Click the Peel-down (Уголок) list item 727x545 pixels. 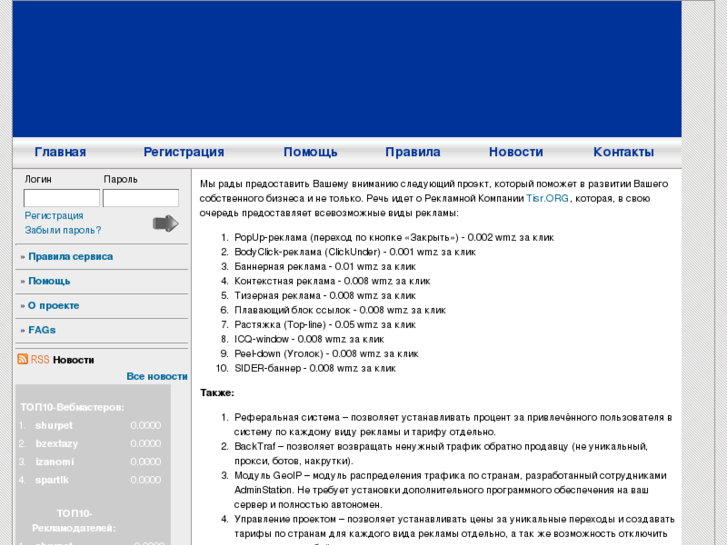326,353
